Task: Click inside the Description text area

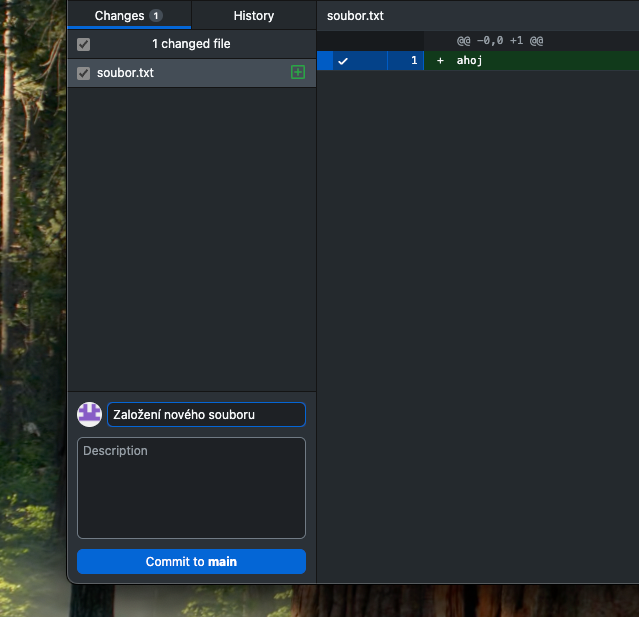Action: [191, 488]
